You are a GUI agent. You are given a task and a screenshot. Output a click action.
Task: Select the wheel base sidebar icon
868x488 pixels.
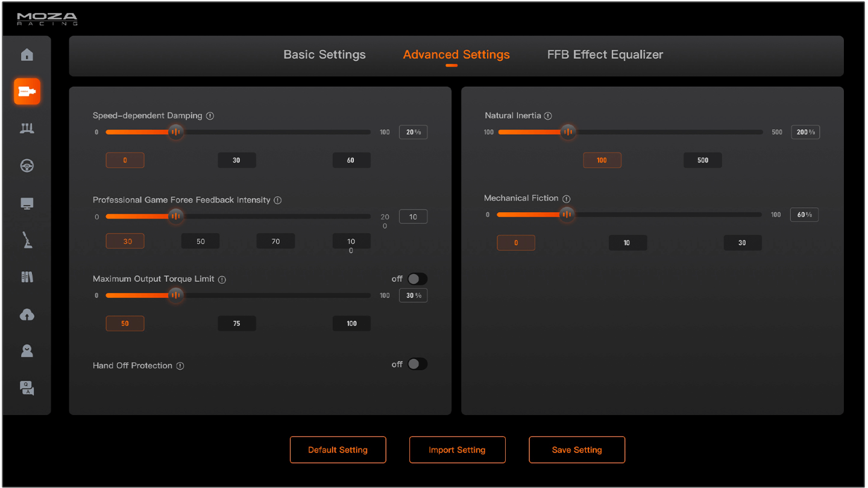coord(27,92)
